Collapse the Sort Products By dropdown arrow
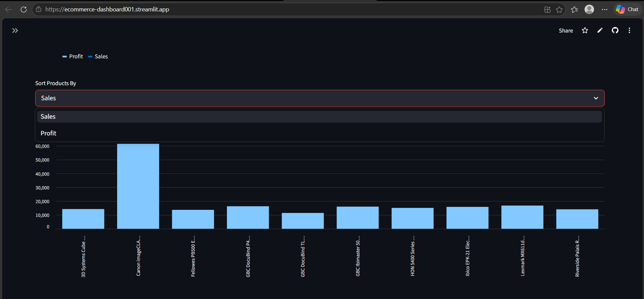Screen dimensions: 644x299 596,98
